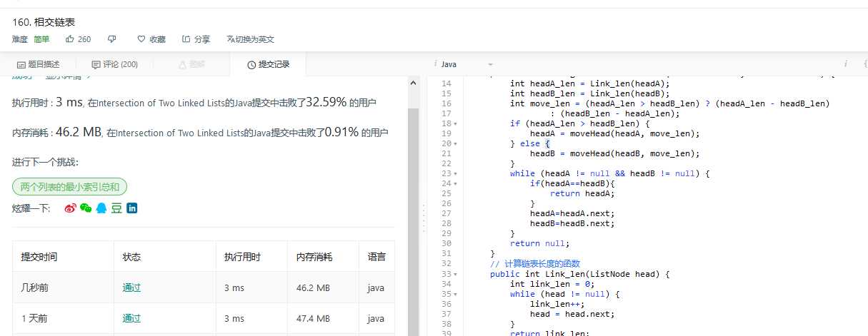Image resolution: width=868 pixels, height=336 pixels.
Task: Share result via QQ penguin icon
Action: tap(101, 208)
